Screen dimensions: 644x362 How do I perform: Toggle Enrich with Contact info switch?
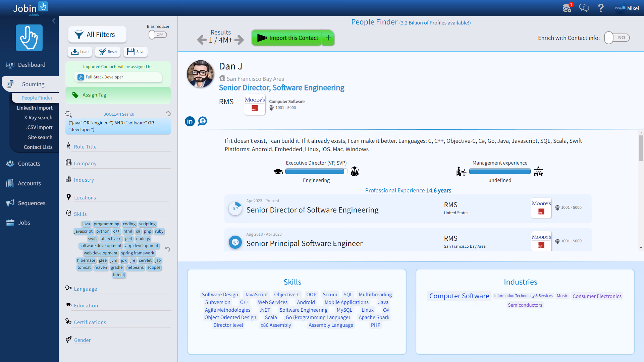[617, 38]
